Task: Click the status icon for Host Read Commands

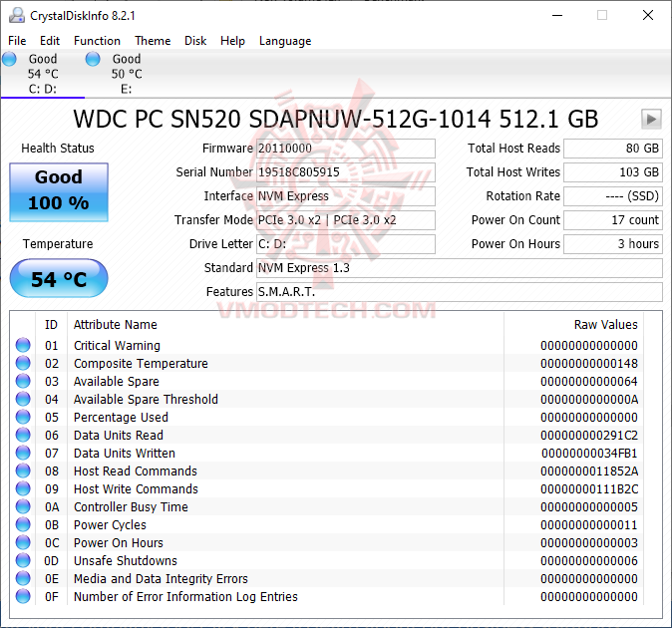Action: click(23, 471)
